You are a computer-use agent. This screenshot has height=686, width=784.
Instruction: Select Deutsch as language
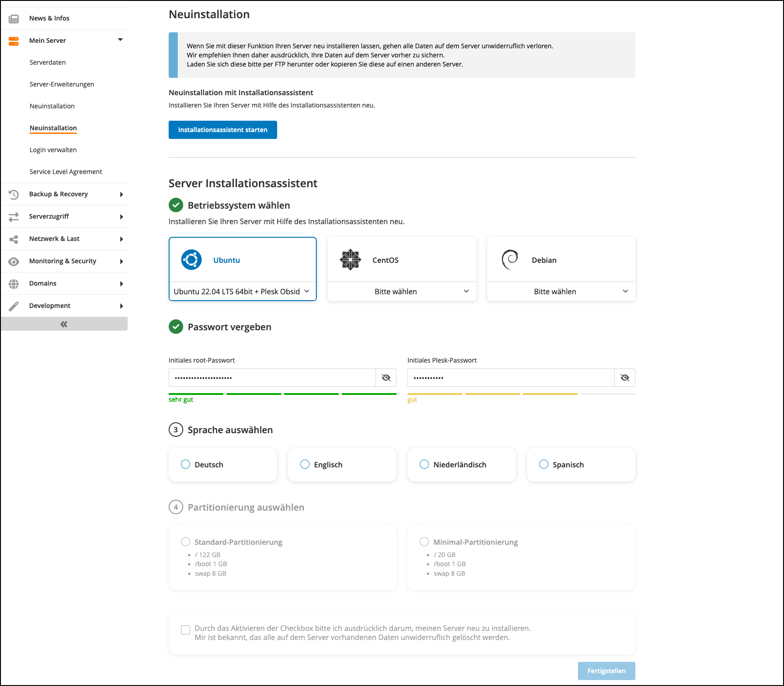(x=186, y=464)
